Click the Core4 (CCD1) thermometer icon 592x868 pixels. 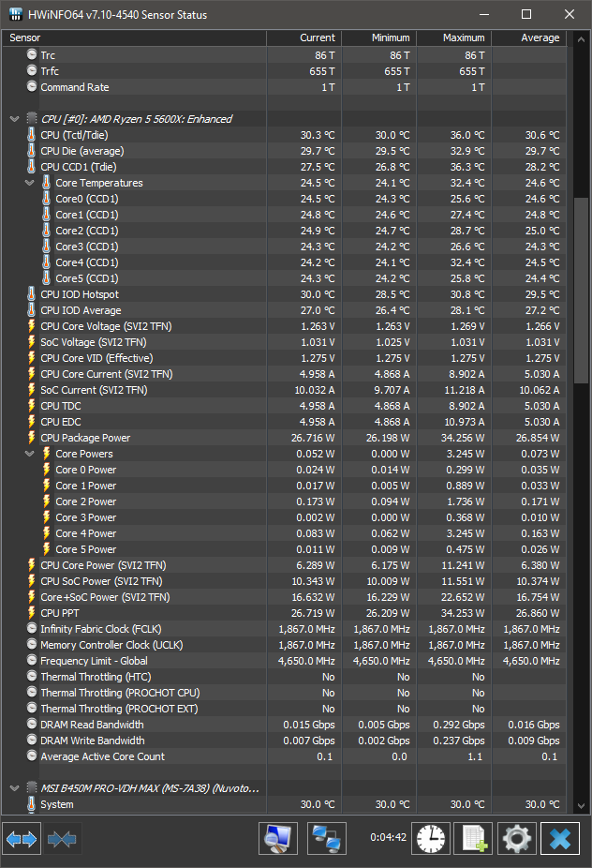pyautogui.click(x=47, y=262)
